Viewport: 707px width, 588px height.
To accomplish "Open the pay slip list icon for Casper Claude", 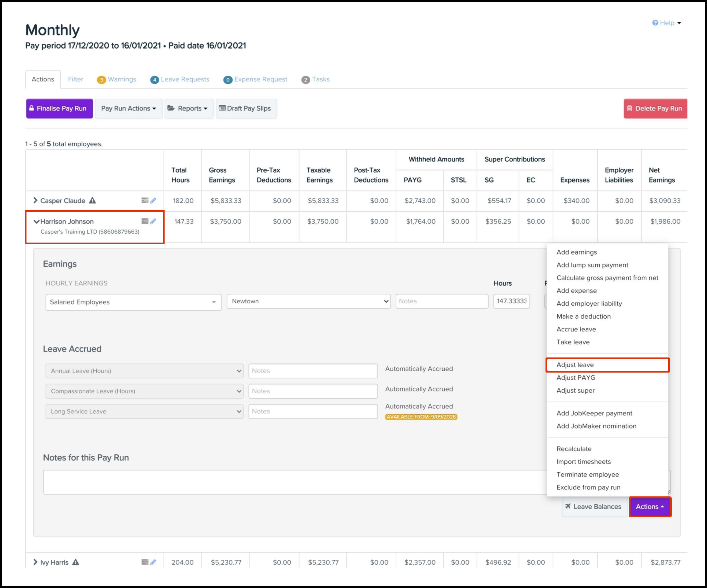I will tap(145, 200).
